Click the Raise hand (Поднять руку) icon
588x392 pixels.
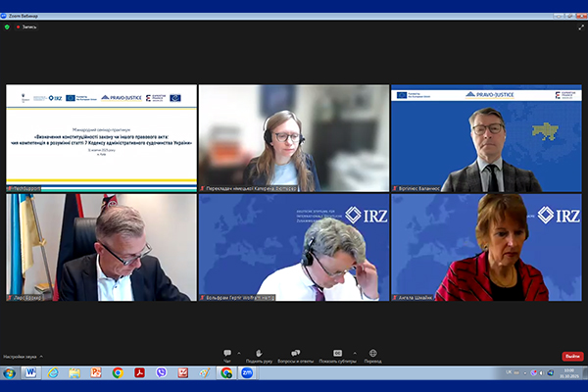coord(259,353)
